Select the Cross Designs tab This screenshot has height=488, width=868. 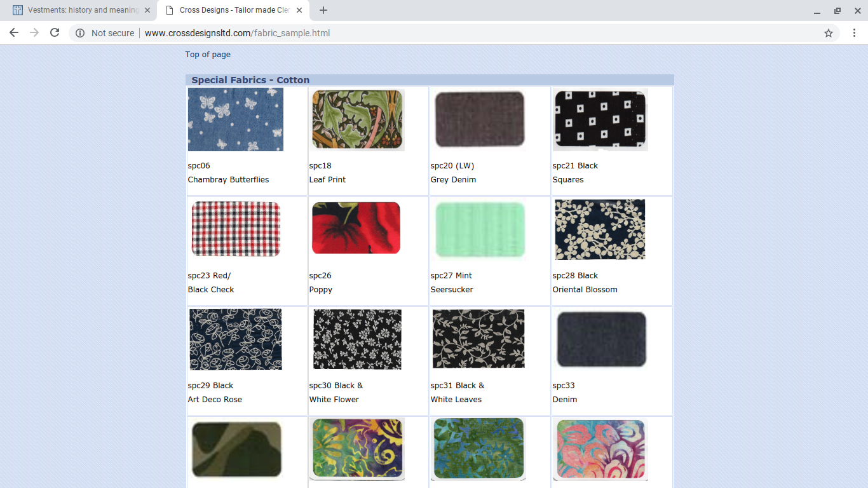click(233, 10)
